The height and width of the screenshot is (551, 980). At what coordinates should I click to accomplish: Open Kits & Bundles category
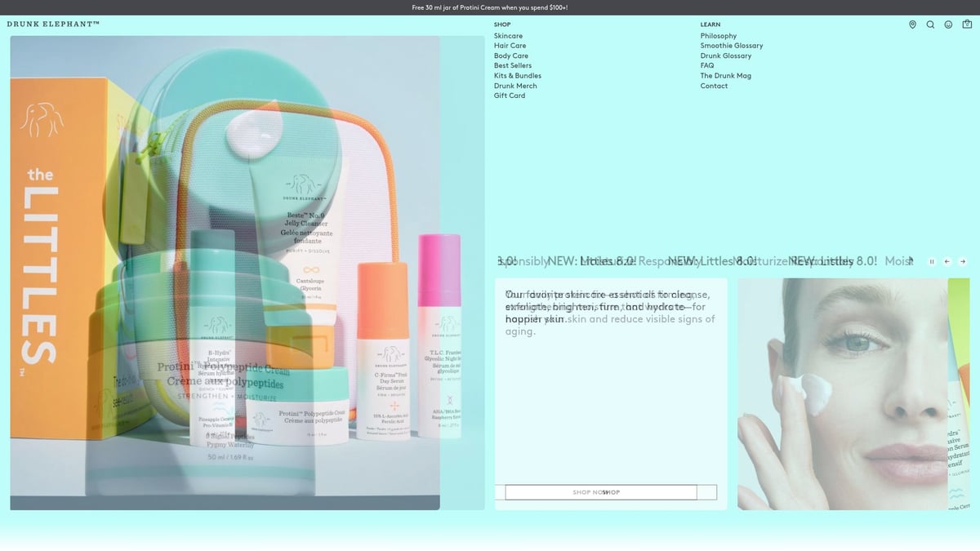coord(518,76)
